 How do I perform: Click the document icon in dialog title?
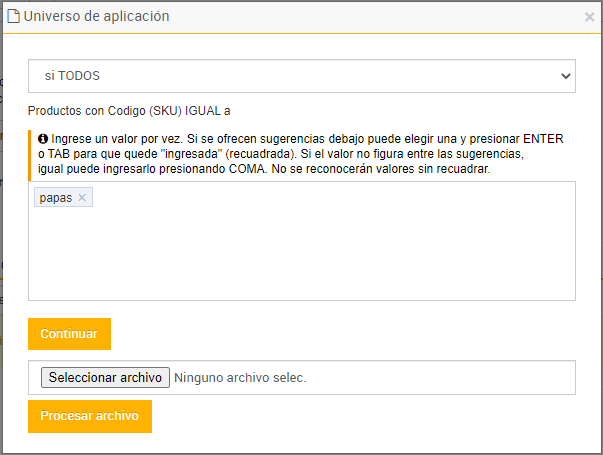[14, 16]
